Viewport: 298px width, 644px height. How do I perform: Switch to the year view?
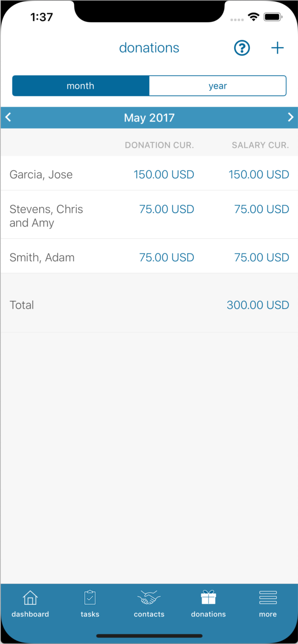pyautogui.click(x=218, y=86)
